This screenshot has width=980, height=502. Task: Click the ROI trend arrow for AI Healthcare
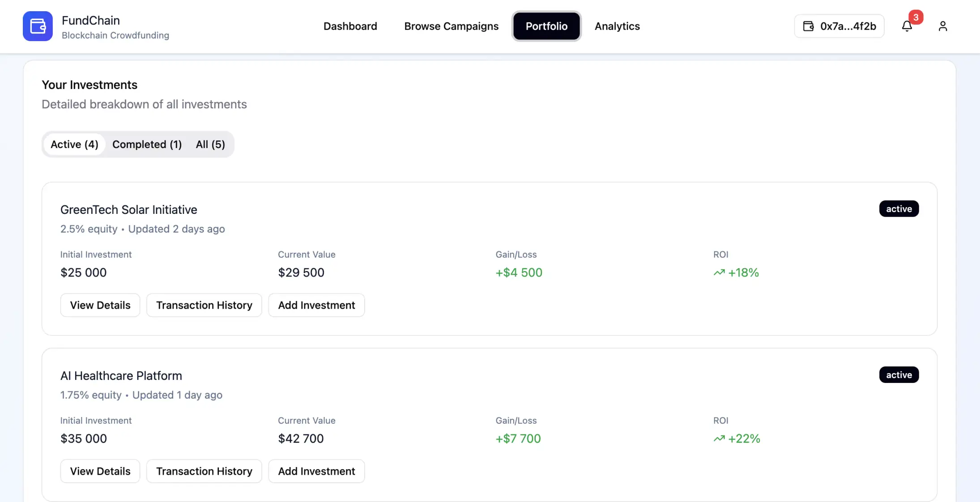tap(719, 438)
